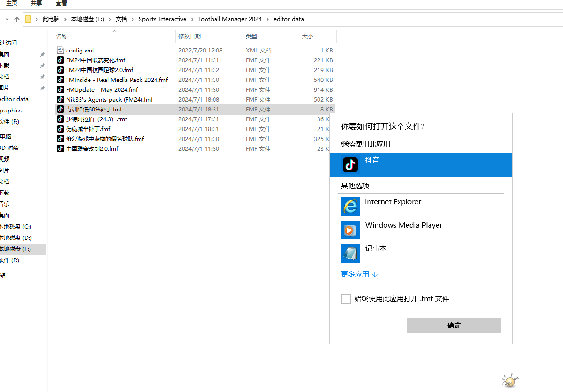Click the pin icon next to 下载
563x392 pixels.
coord(42,66)
